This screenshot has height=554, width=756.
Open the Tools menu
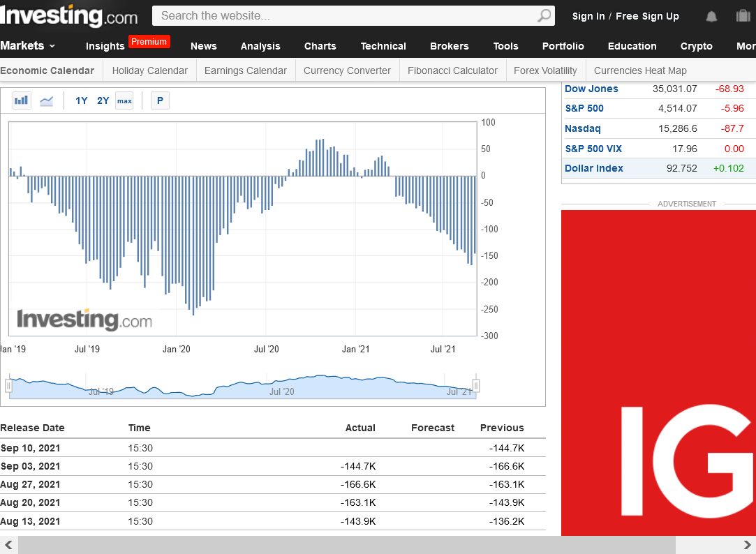[x=506, y=46]
